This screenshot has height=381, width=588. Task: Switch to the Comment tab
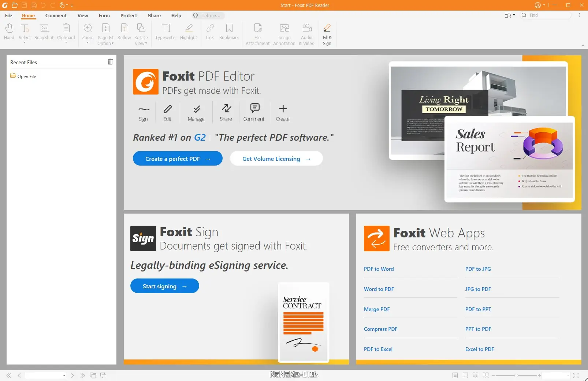coord(56,15)
